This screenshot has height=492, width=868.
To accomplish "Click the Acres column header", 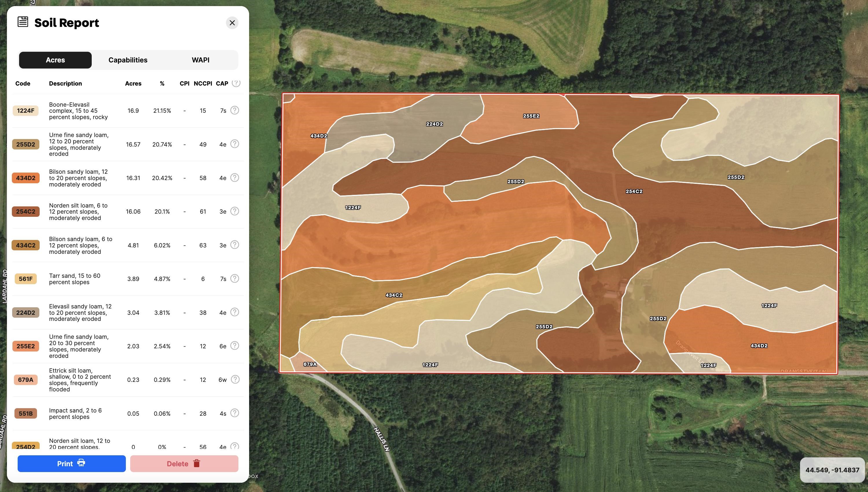I will [x=133, y=84].
